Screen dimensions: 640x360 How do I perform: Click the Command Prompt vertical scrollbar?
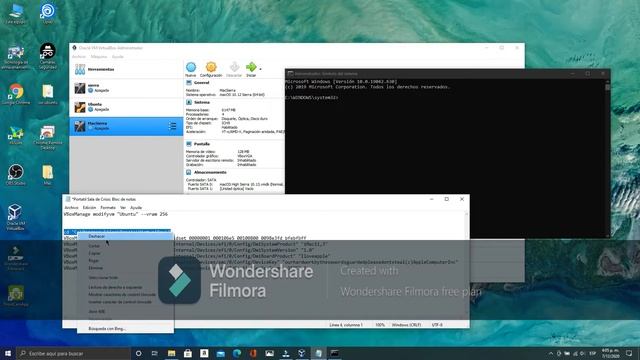(607, 158)
